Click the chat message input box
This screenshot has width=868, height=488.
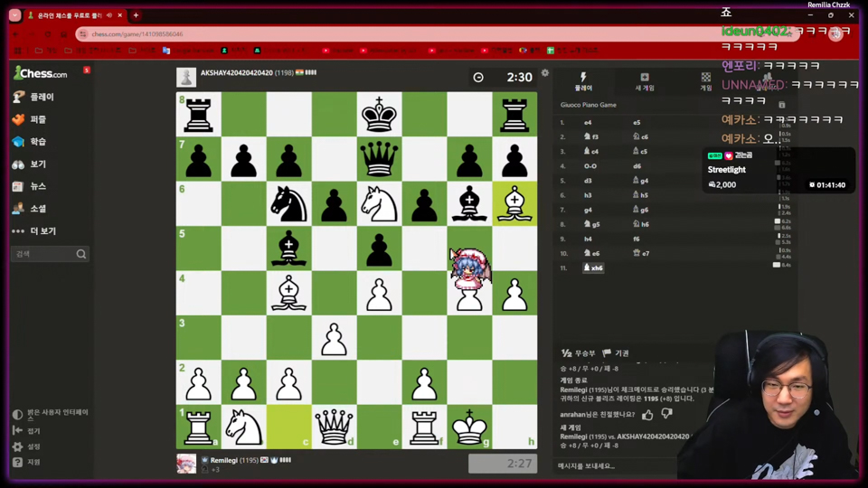[x=615, y=466]
